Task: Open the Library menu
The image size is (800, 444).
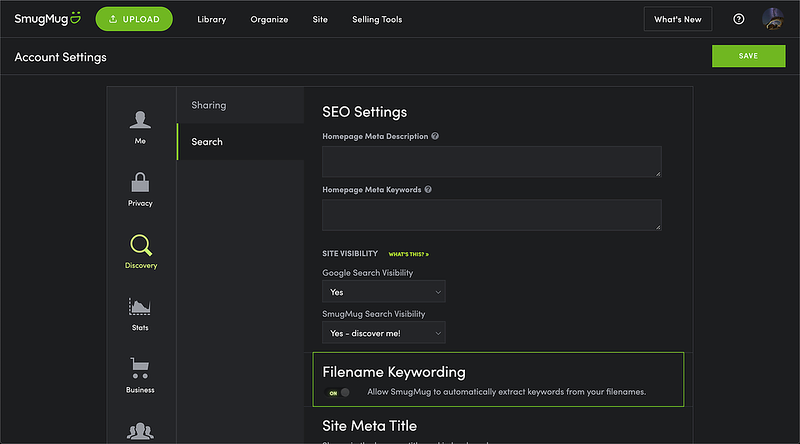Action: click(212, 19)
